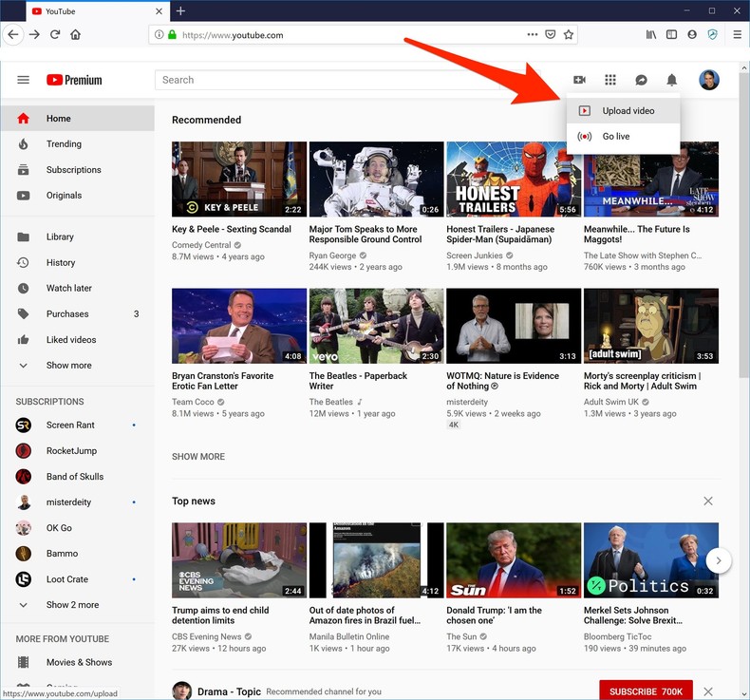This screenshot has height=700, width=750.
Task: Open the Honest Trailers Spider-Man thumbnail
Action: point(514,180)
